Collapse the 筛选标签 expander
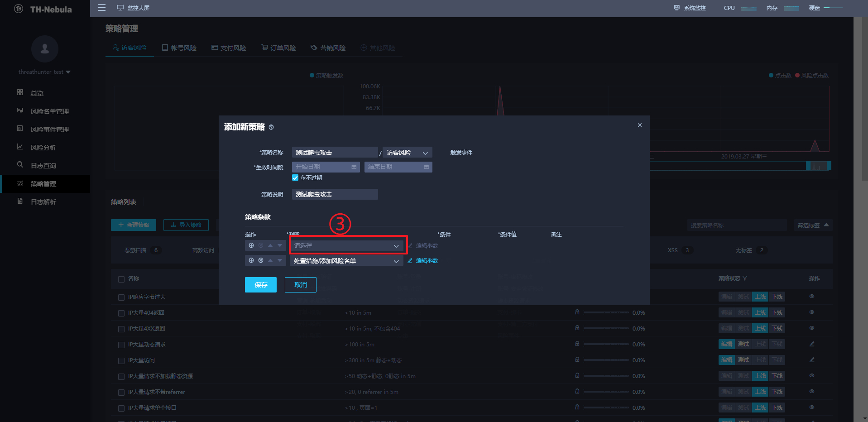The height and width of the screenshot is (422, 868). pos(813,225)
